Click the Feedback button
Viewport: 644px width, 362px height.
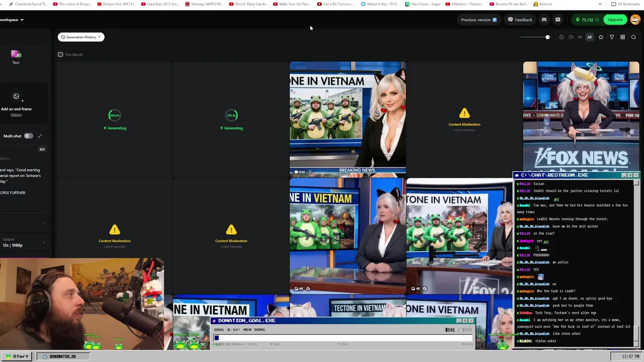pyautogui.click(x=520, y=20)
